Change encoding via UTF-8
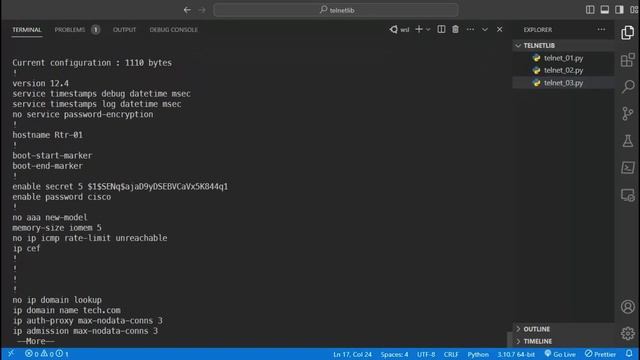Image resolution: width=640 pixels, height=360 pixels. click(426, 354)
